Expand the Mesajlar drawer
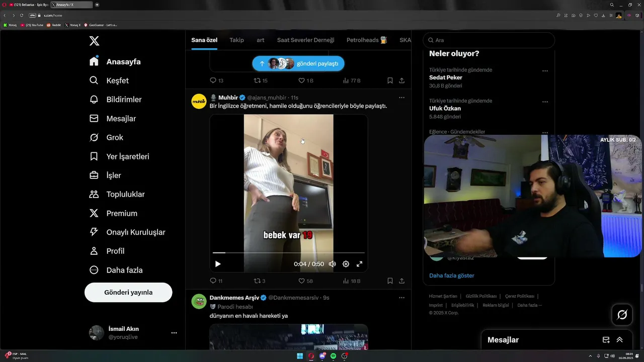Screen dimensions: 644x362 [x=619, y=340]
